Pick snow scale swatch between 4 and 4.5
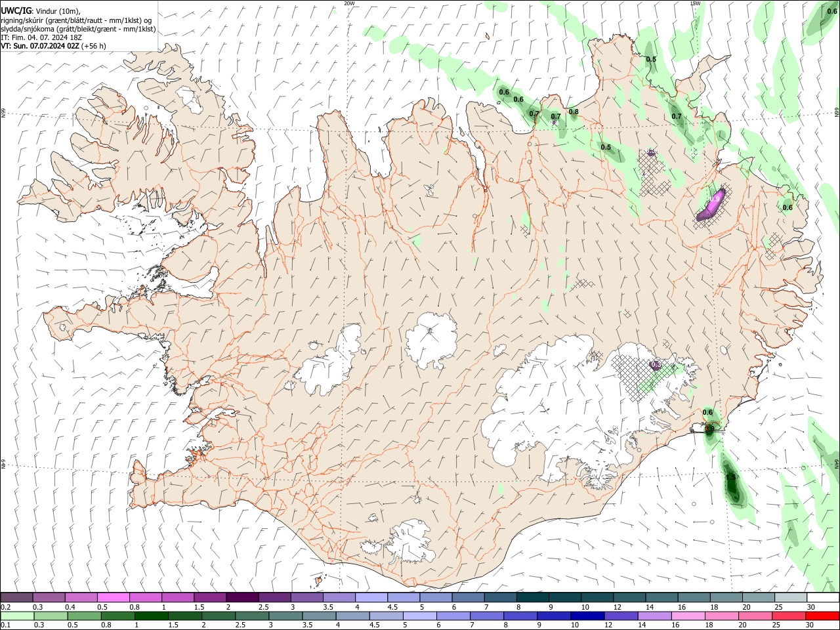Screen dimensions: 840x630 point(371,598)
